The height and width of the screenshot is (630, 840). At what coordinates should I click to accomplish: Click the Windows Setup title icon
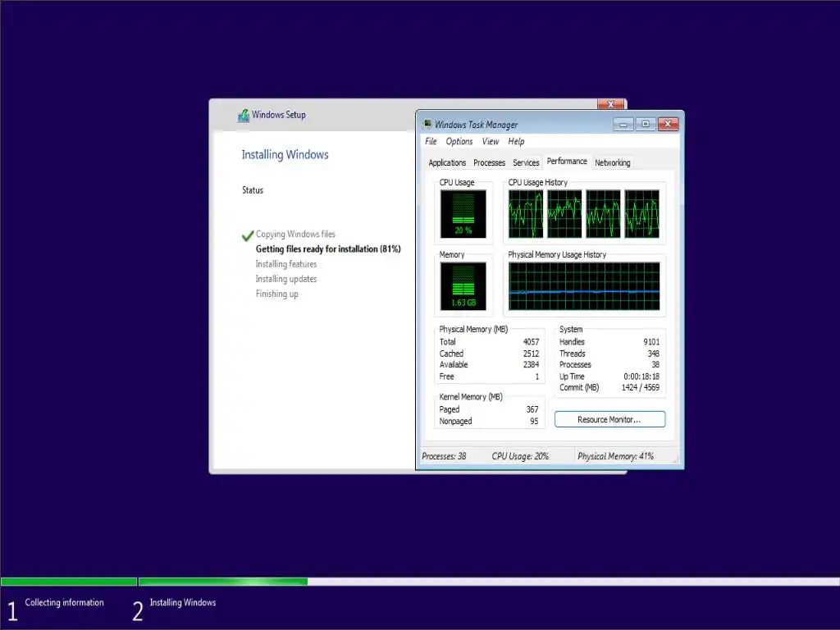[243, 115]
